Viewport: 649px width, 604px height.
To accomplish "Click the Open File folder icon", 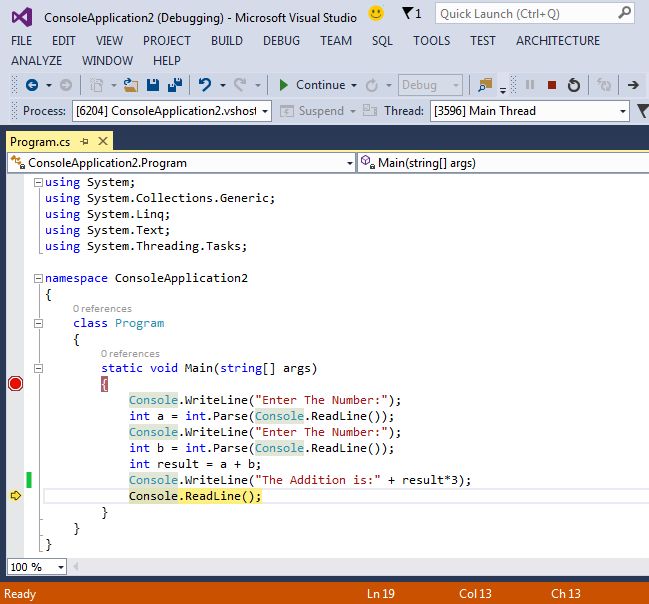I will tap(131, 85).
